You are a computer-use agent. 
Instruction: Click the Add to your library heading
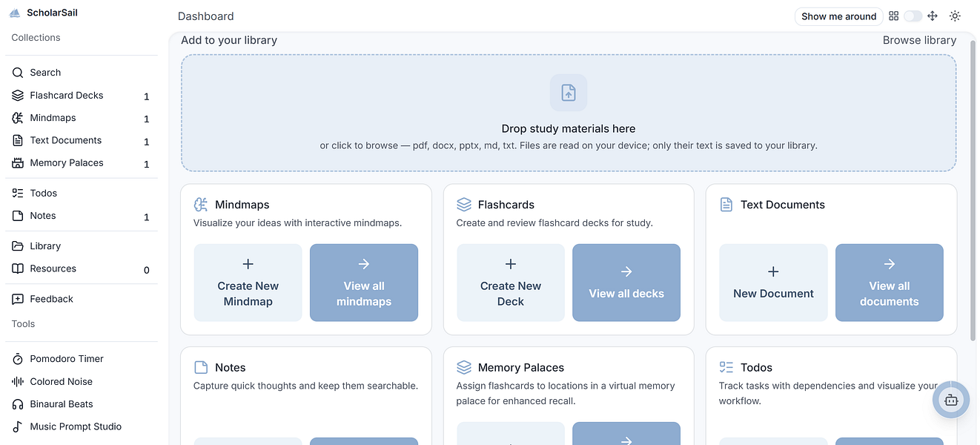[229, 40]
